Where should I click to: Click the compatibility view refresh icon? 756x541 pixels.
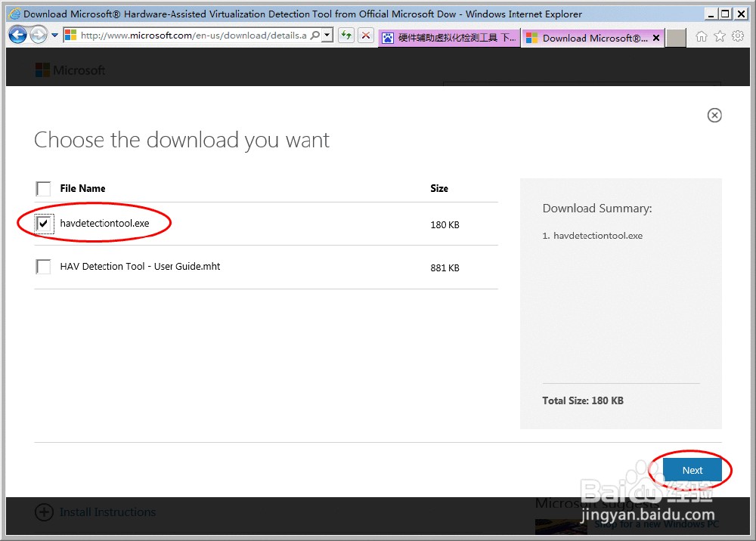346,36
